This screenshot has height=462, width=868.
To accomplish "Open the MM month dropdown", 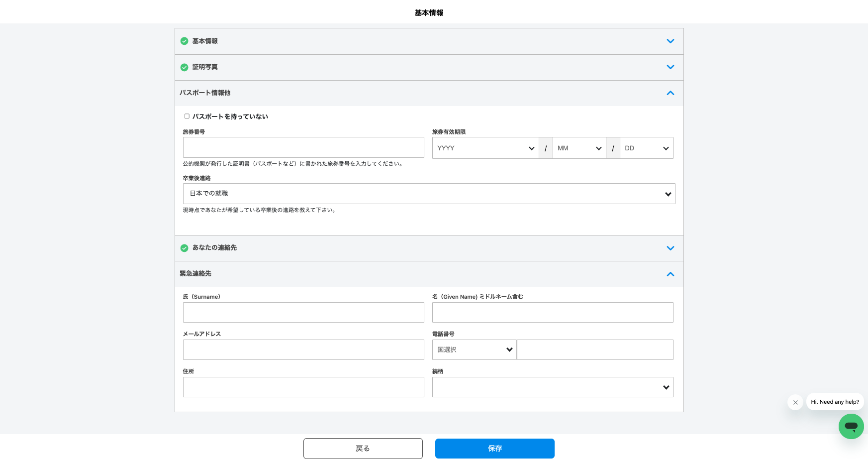I will (x=579, y=148).
